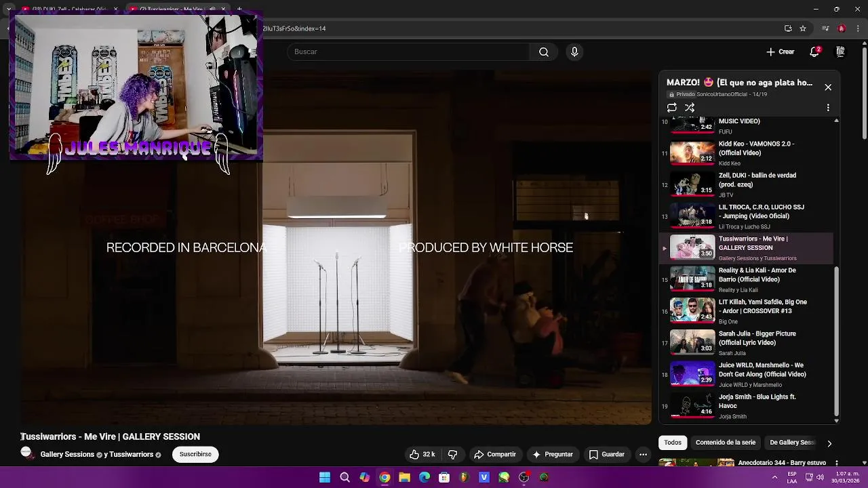Dislike the video
The height and width of the screenshot is (488, 868).
[453, 454]
